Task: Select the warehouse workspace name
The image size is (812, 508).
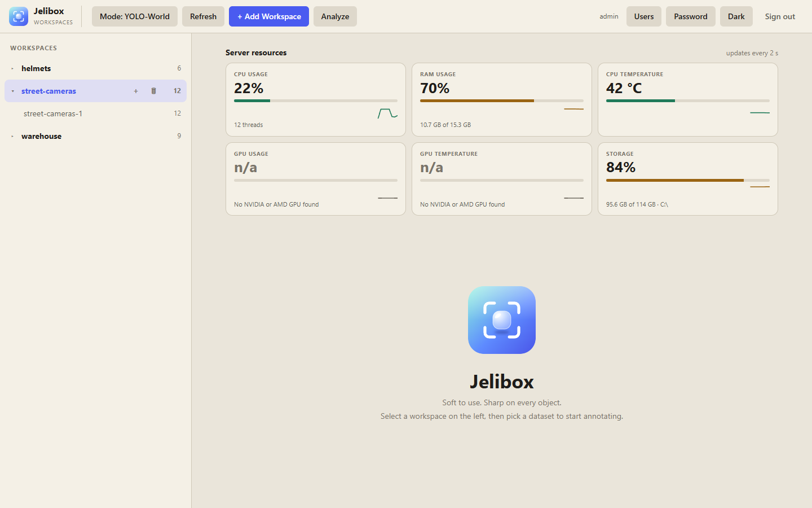Action: click(x=42, y=136)
